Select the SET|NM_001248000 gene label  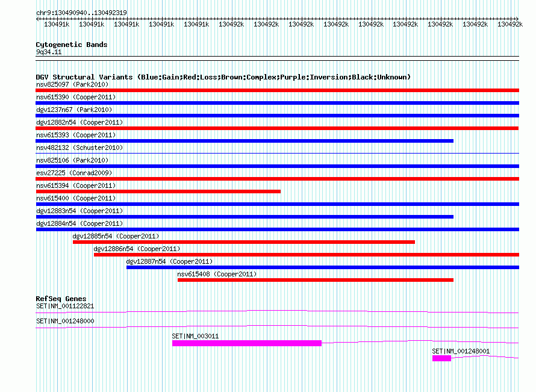[65, 321]
